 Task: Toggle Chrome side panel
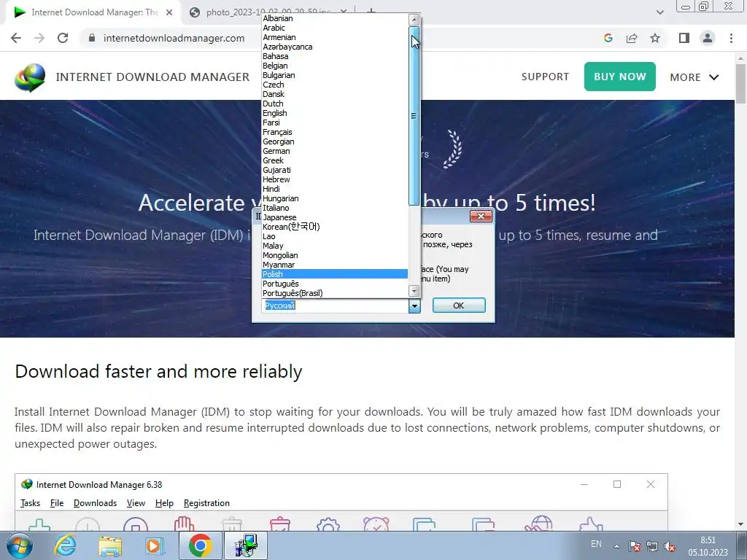(684, 38)
